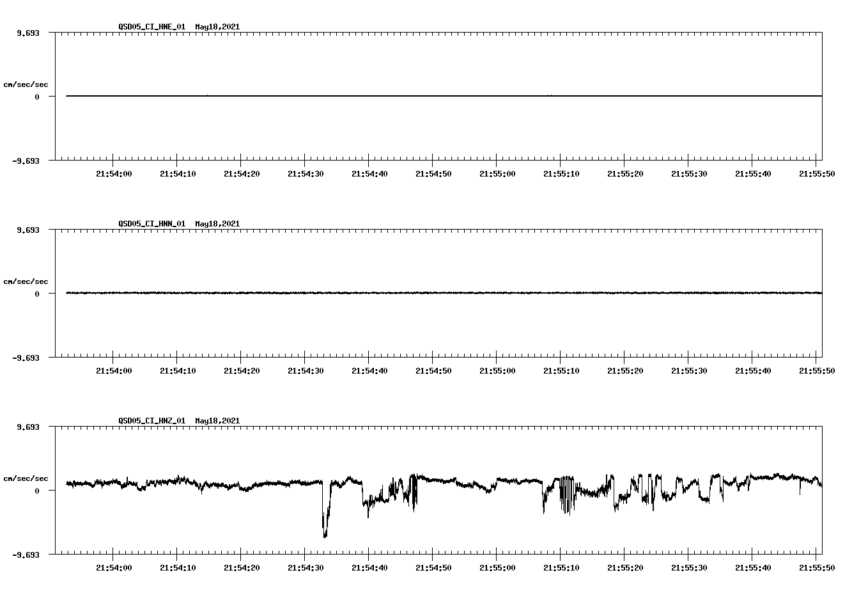Click the May18,2021 date of HNZ plot
Screen dimensions: 868x591
pyautogui.click(x=218, y=421)
